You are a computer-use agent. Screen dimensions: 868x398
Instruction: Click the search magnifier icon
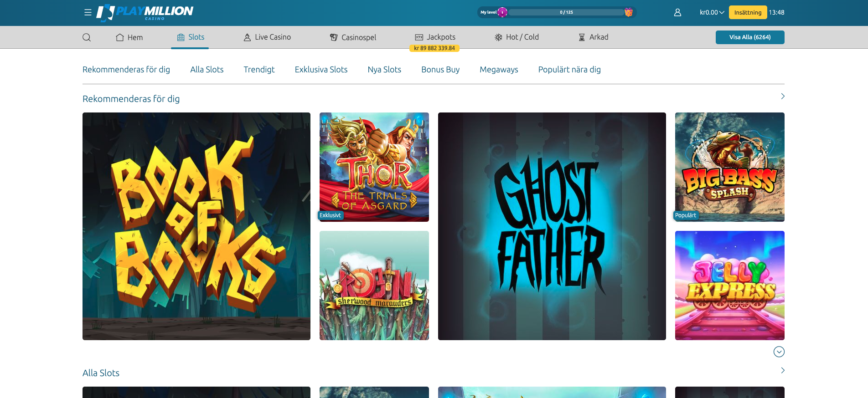(x=87, y=37)
